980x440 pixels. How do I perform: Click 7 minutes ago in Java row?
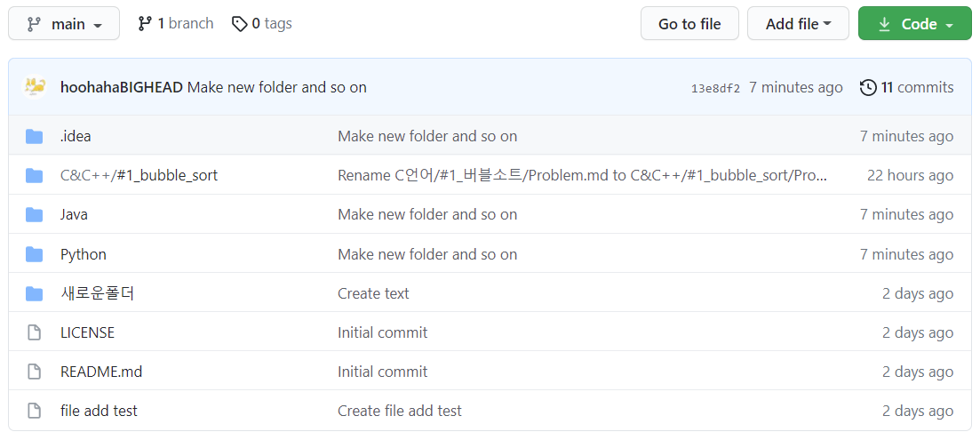point(907,215)
